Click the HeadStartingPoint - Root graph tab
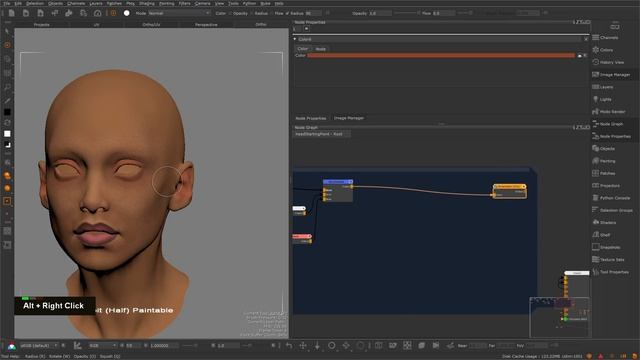Image resolution: width=640 pixels, height=360 pixels. coord(321,134)
